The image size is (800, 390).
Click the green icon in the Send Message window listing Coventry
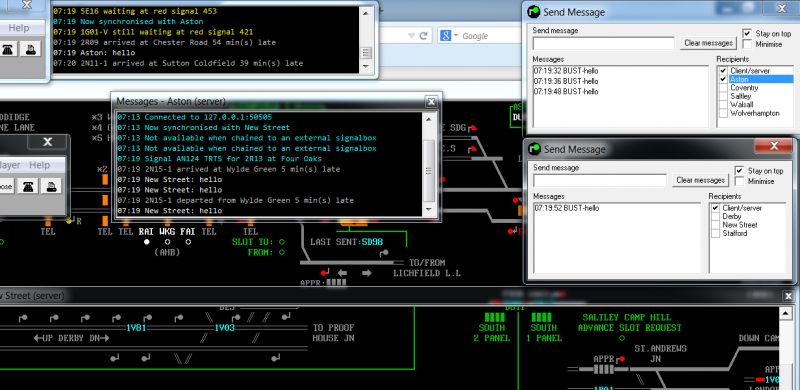534,12
